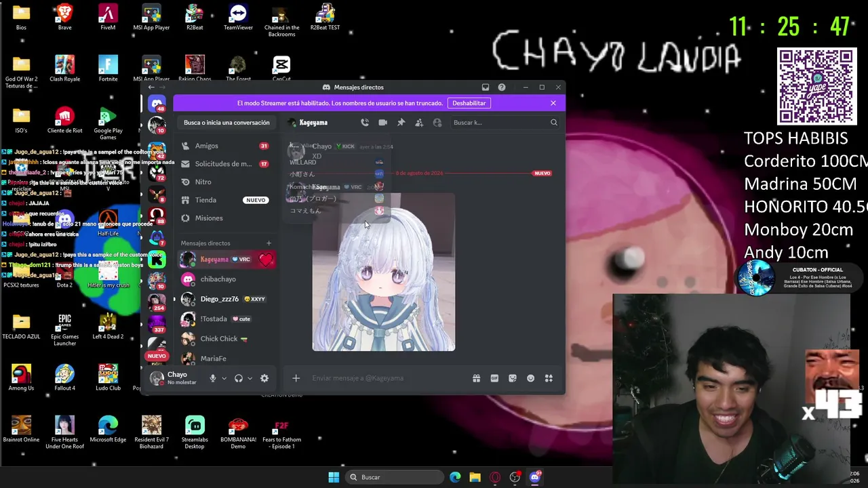Add friends to the direct message
Viewport: 868px width, 488px height.
[419, 123]
